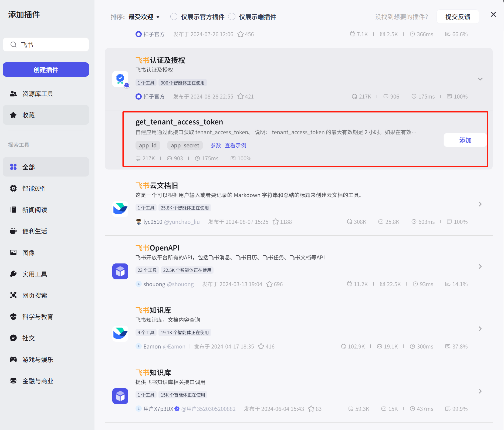Click the app_id parameter tag
Image resolution: width=504 pixels, height=430 pixels.
(148, 145)
